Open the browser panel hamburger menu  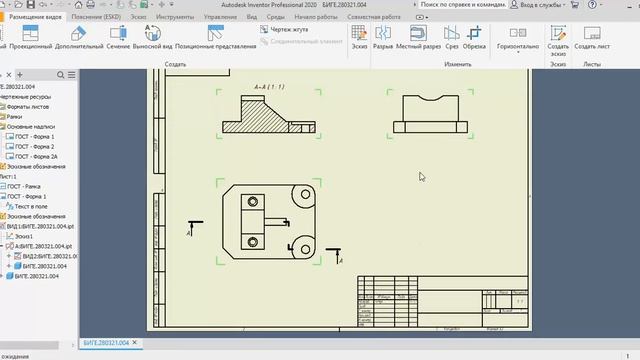click(x=71, y=75)
